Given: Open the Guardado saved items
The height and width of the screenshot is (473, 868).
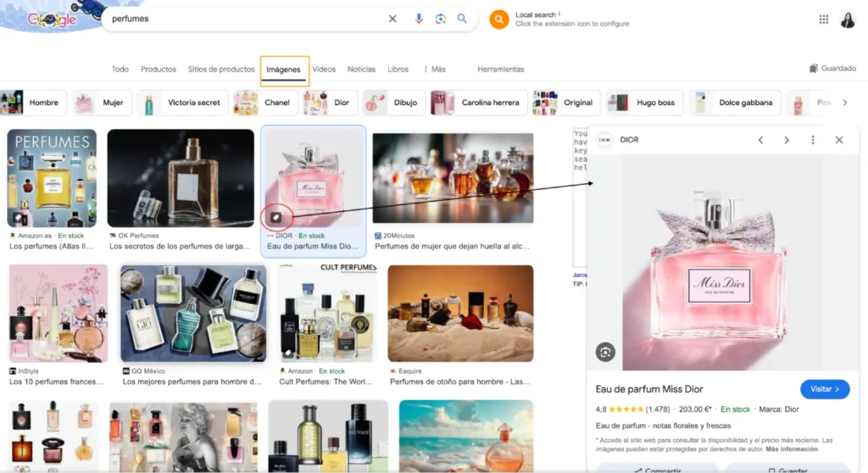Looking at the screenshot, I should tap(832, 68).
